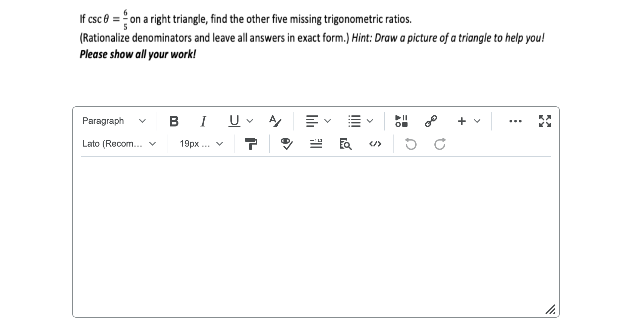Screen dimensions: 644x318
Task: Open the Paragraph format dropdown
Action: 114,121
